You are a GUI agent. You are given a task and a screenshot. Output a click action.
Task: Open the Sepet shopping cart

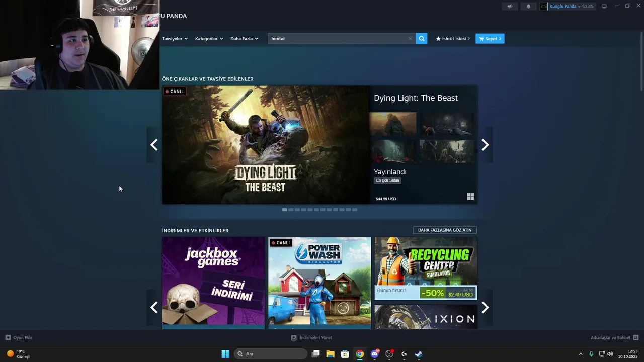coord(490,39)
